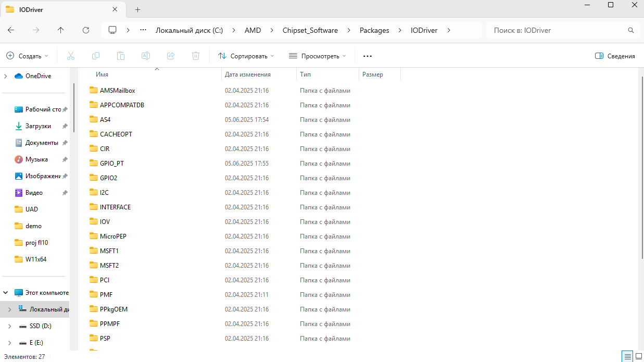The height and width of the screenshot is (362, 644).
Task: Open the Просмотреть view dropdown
Action: [318, 56]
